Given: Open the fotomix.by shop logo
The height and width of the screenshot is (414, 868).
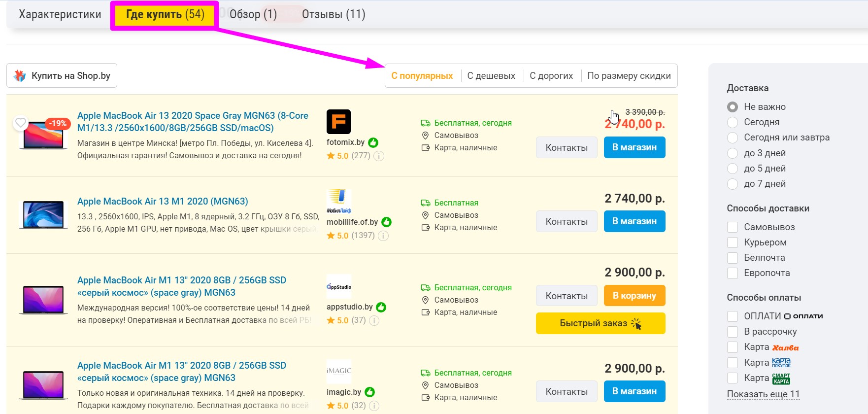Looking at the screenshot, I should [x=338, y=122].
